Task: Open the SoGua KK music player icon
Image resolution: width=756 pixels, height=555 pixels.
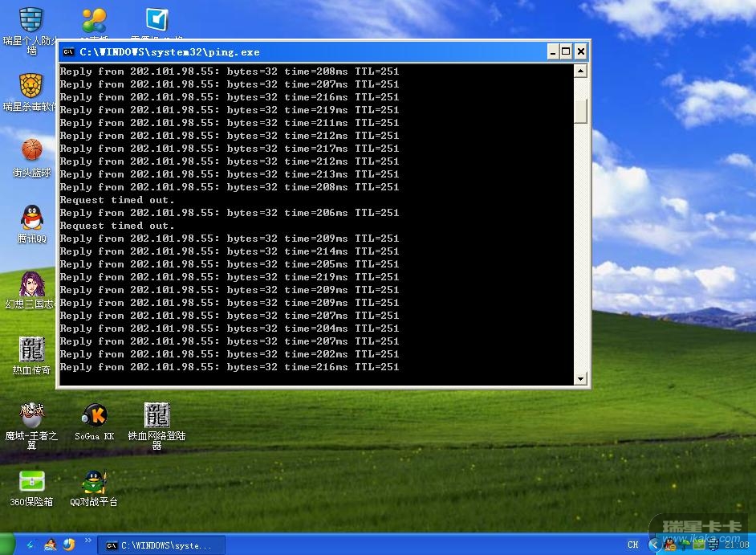Action: pyautogui.click(x=95, y=415)
